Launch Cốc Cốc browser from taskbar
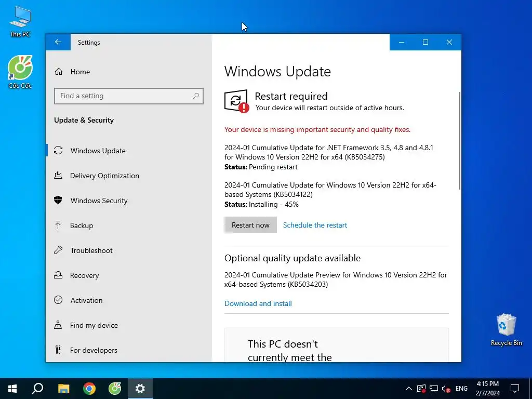The image size is (532, 399). pos(115,389)
